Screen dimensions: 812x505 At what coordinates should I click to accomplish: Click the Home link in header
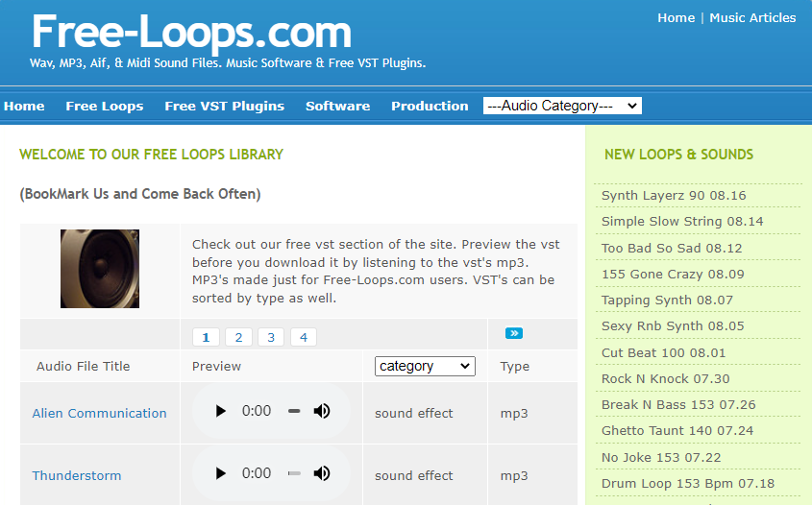point(676,17)
